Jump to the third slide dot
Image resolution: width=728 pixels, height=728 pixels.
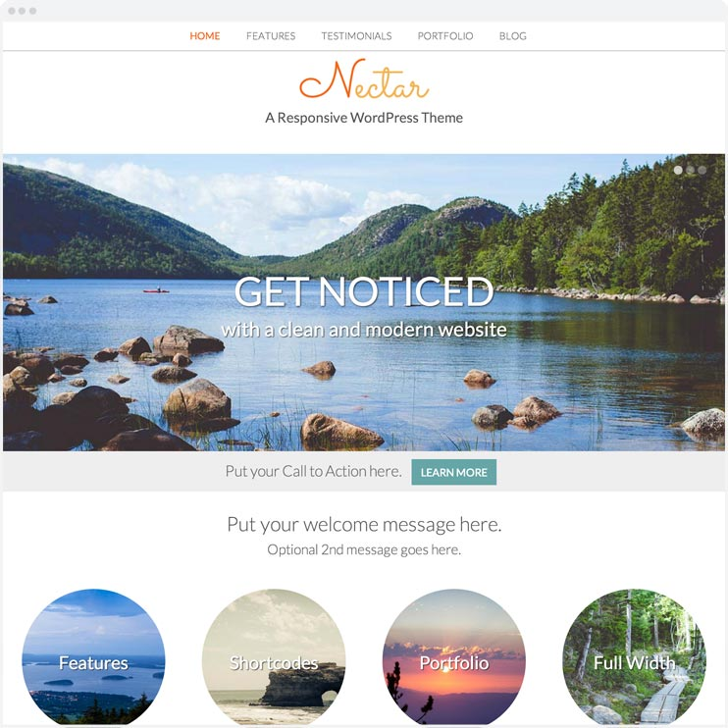[702, 171]
